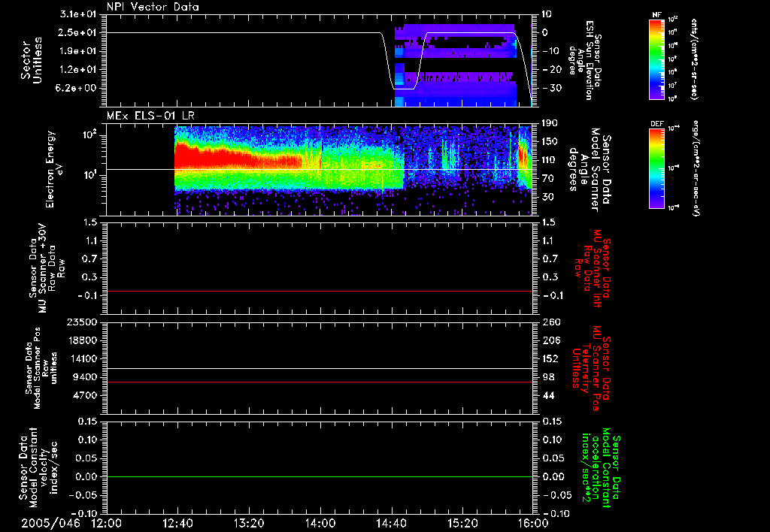
Task: Click the 12:40 time axis label
Action: [x=177, y=523]
